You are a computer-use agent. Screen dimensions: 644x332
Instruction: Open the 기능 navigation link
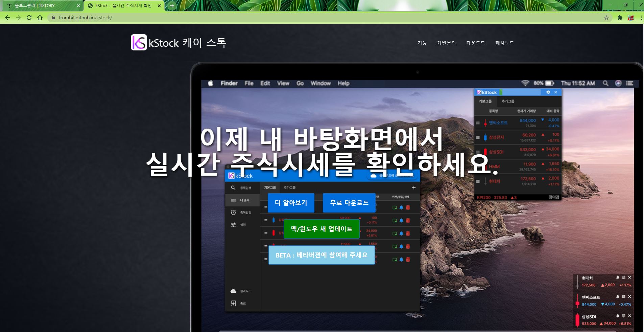coord(422,43)
